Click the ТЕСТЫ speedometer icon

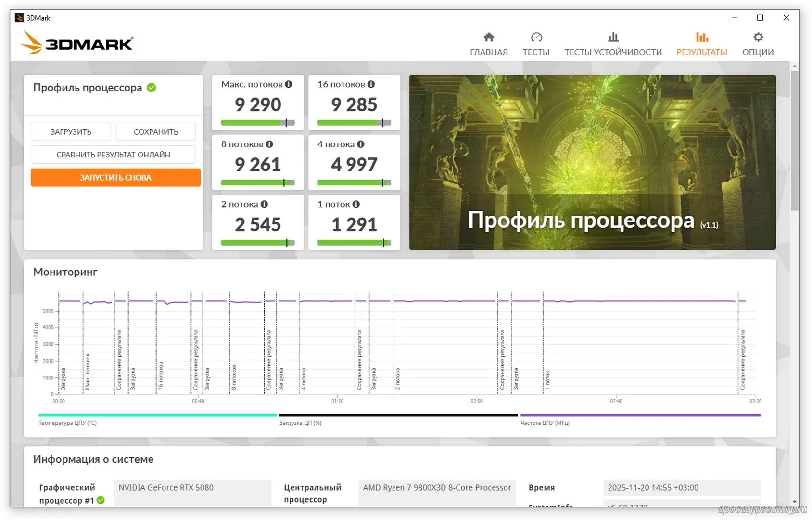click(x=536, y=38)
